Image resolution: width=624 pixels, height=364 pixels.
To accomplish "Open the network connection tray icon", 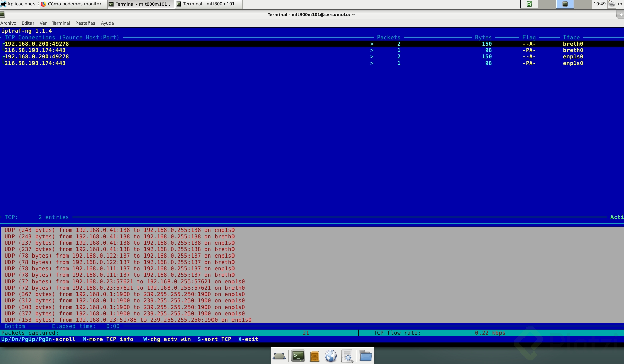I will tap(611, 4).
